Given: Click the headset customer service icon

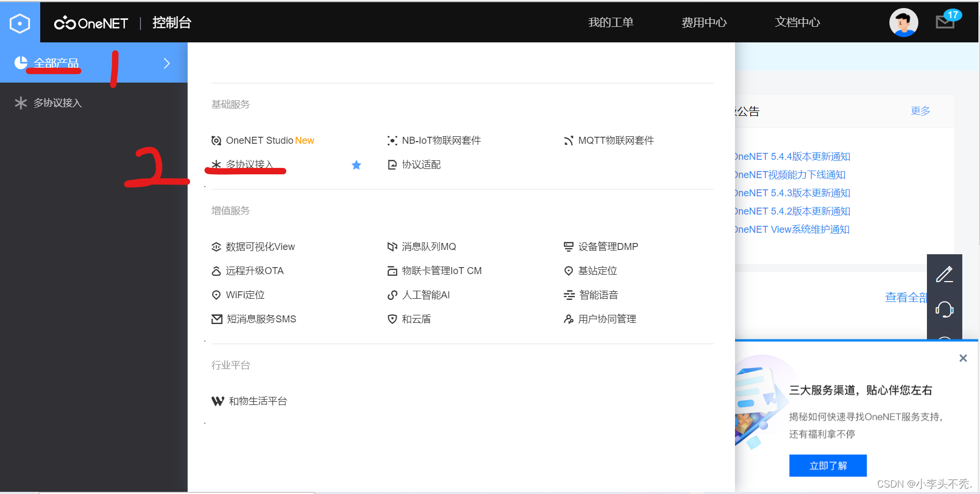Looking at the screenshot, I should (944, 309).
